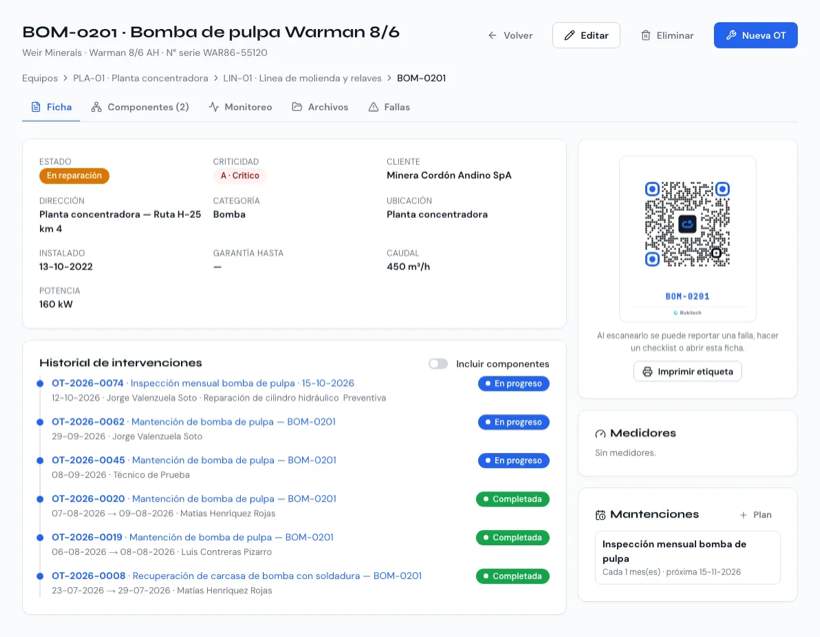The image size is (820, 637).
Task: Click the plus icon beside Plan
Action: [x=743, y=515]
